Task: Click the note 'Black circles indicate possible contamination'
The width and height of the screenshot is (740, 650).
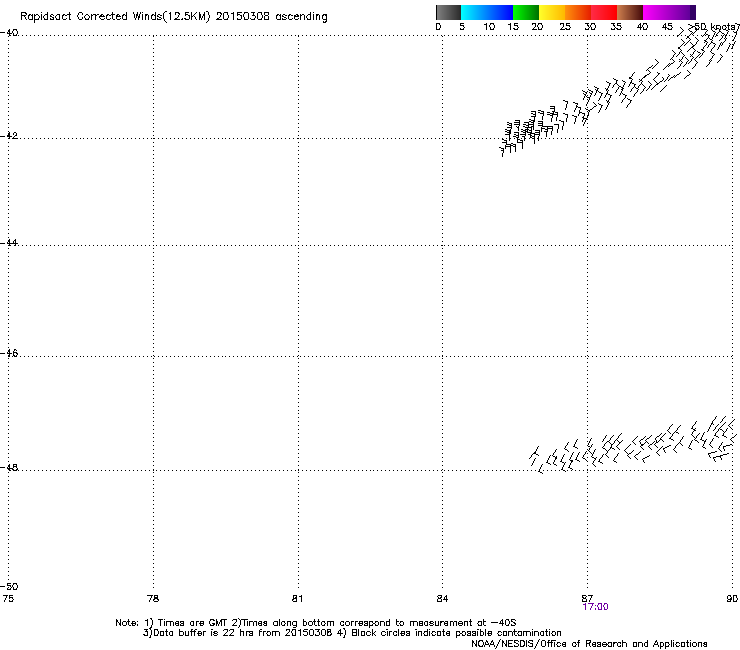Action: (456, 633)
